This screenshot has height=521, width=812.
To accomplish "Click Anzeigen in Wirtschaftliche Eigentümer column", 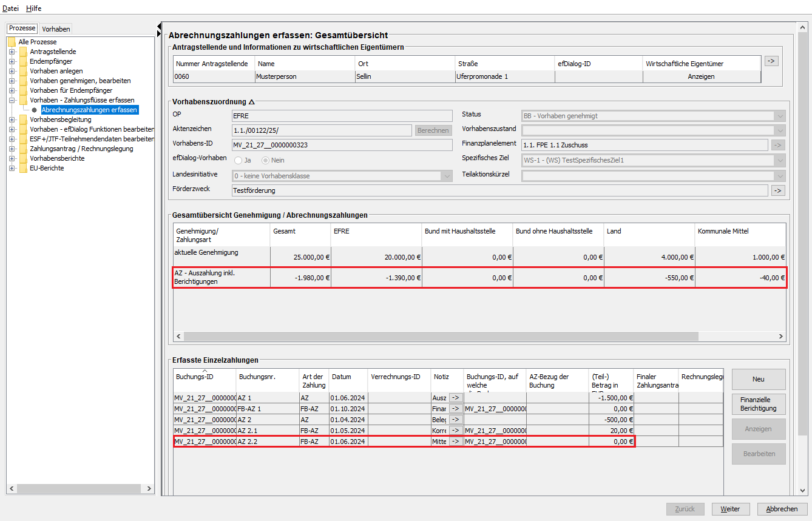I will coord(701,76).
